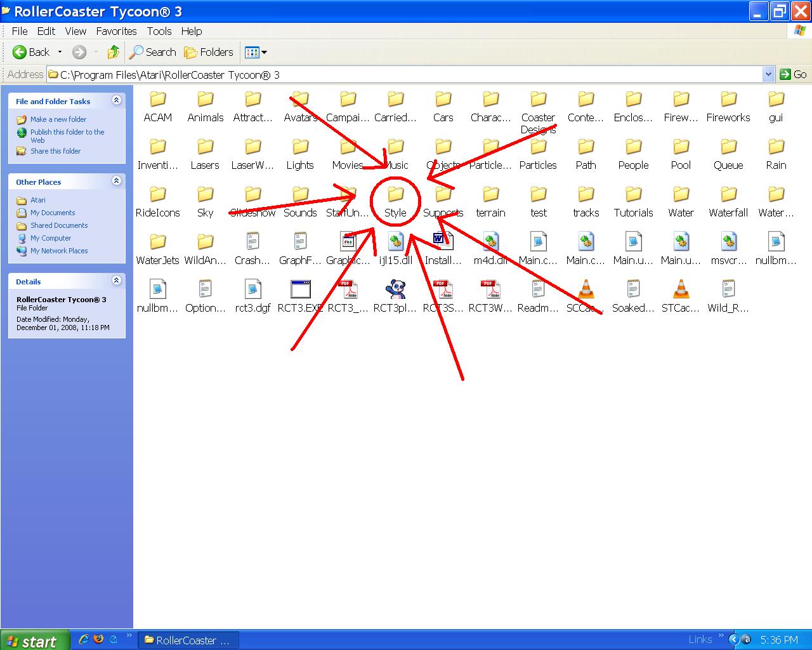Open the Rain folder
The image size is (812, 650).
point(776,154)
